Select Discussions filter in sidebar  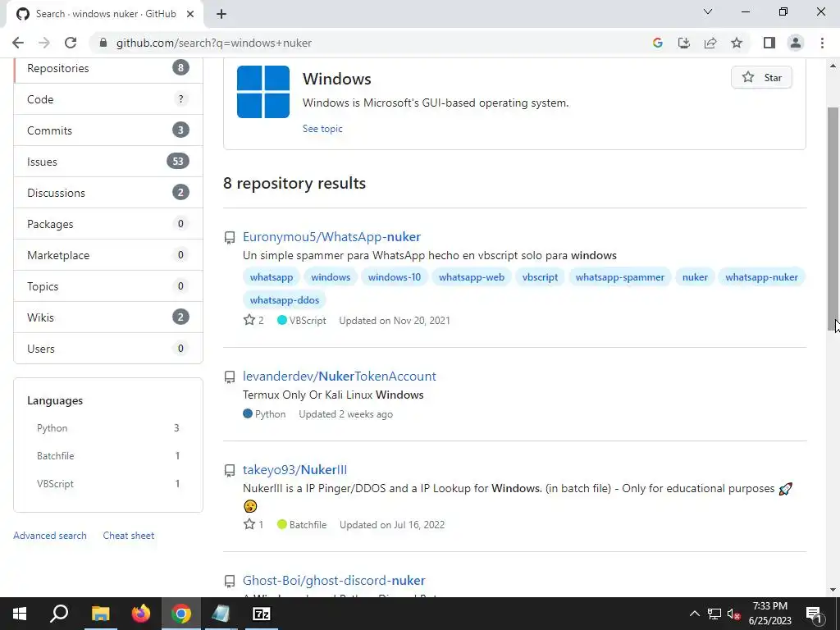click(x=108, y=193)
